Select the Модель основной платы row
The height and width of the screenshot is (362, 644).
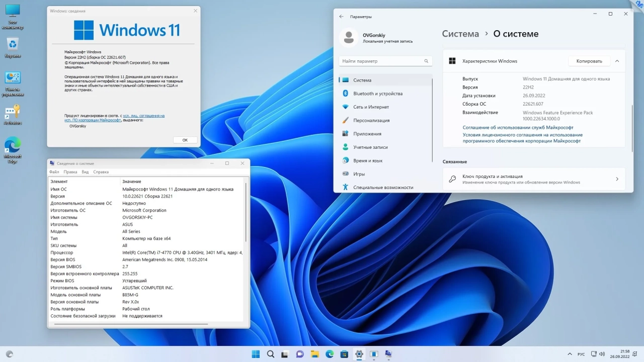(146, 295)
